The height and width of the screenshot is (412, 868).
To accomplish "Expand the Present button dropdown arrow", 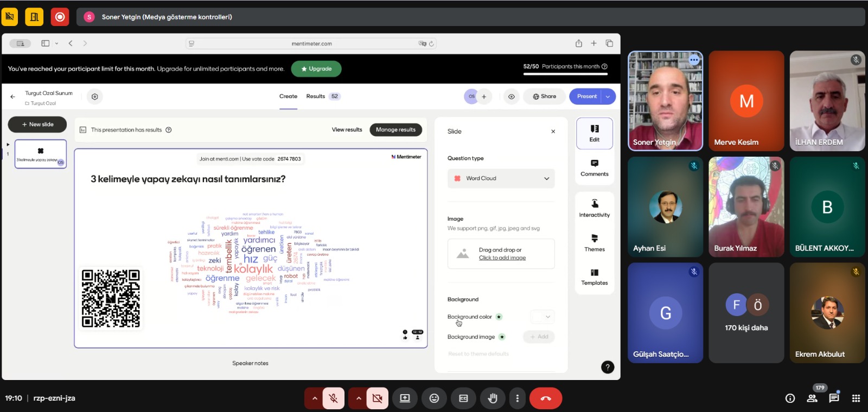I will [x=608, y=96].
